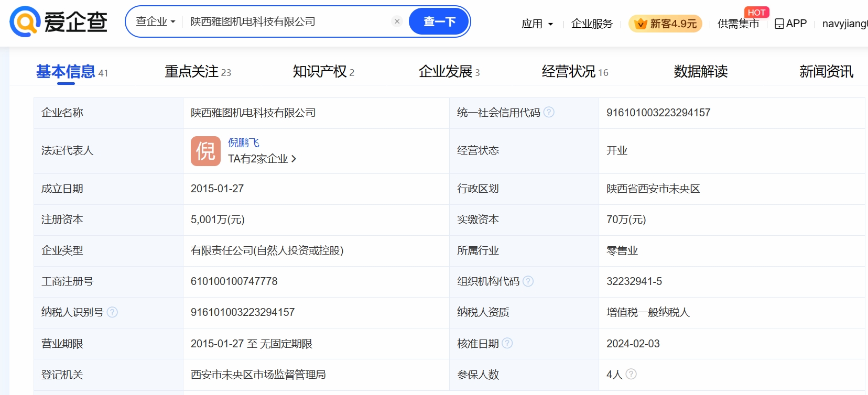Open the 新客4.9元 promotion button
The image size is (868, 395).
pos(665,24)
